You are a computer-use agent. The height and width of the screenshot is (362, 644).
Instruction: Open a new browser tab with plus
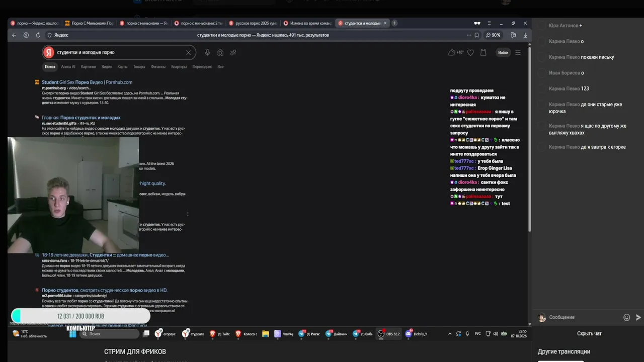click(x=394, y=23)
